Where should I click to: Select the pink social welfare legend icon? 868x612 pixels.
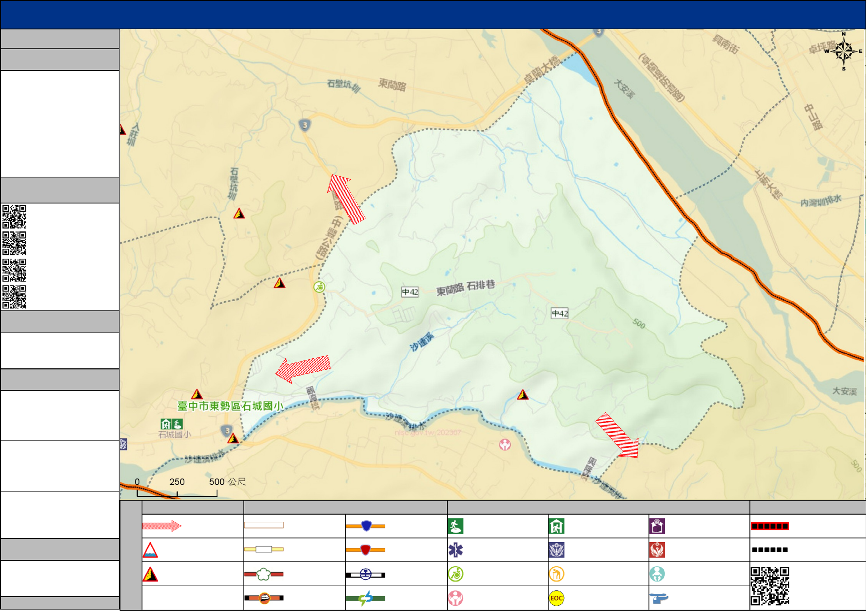[x=456, y=599]
